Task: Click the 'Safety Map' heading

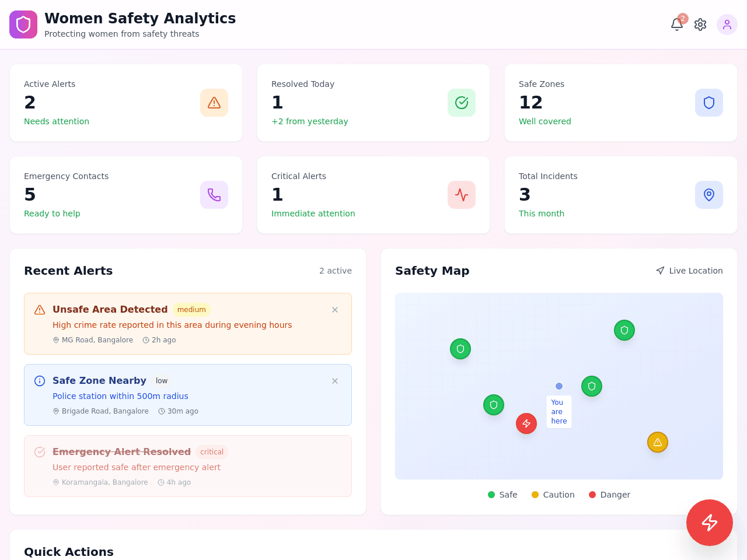Action: pos(432,271)
